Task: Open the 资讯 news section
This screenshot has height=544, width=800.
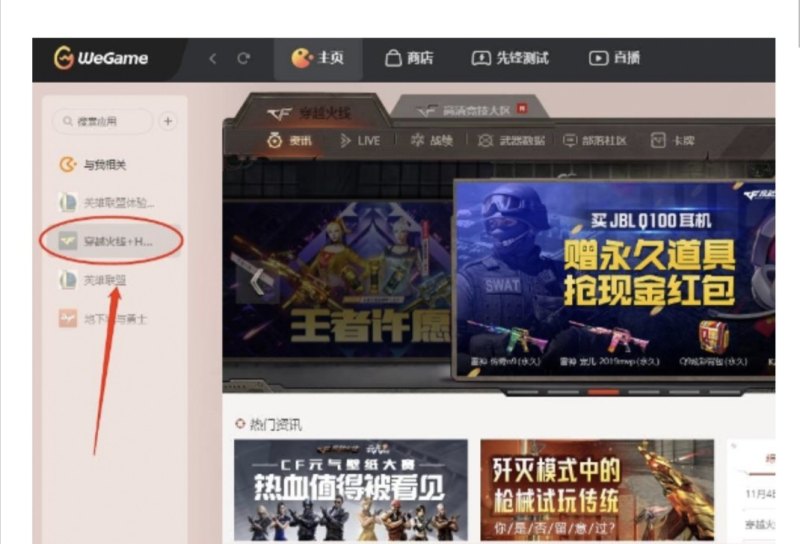Action: click(x=289, y=140)
